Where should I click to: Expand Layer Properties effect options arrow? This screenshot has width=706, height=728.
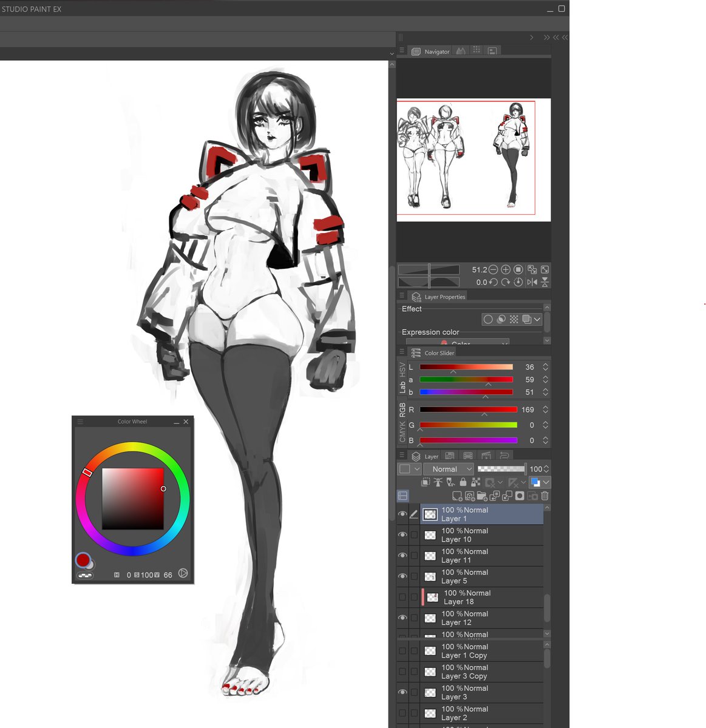pyautogui.click(x=537, y=319)
